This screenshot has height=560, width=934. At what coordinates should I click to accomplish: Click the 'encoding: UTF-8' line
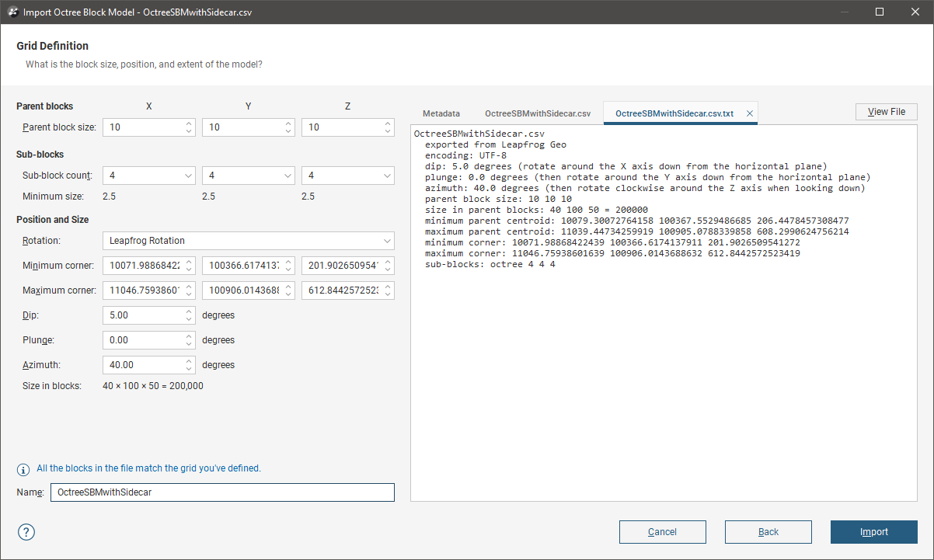465,155
